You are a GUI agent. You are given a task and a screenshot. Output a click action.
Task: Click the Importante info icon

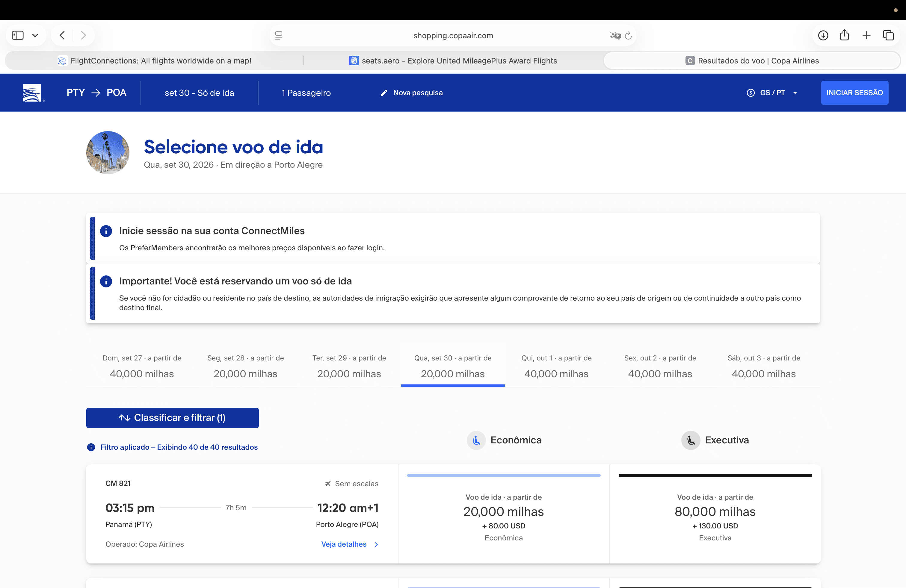click(x=106, y=281)
